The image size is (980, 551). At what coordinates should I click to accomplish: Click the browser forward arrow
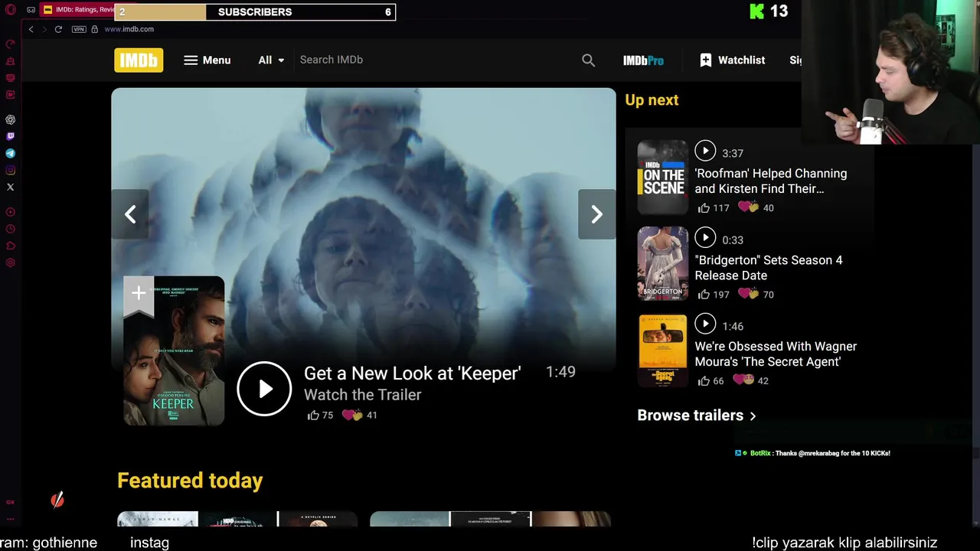[44, 29]
